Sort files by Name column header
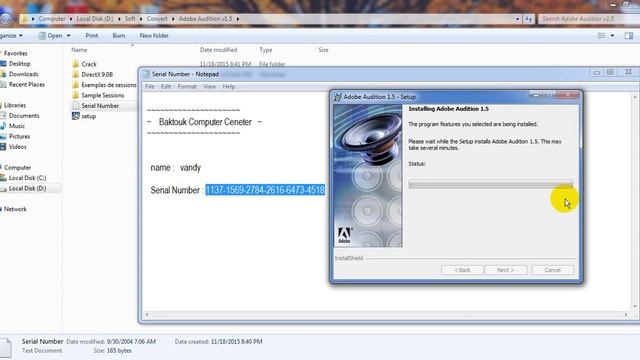This screenshot has width=640, height=360. pyautogui.click(x=79, y=50)
